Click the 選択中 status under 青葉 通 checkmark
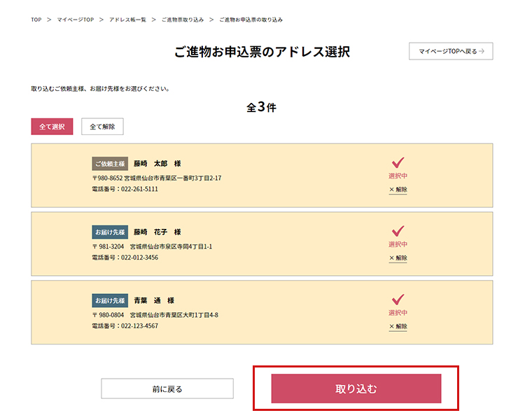The image size is (525, 420). coord(398,313)
